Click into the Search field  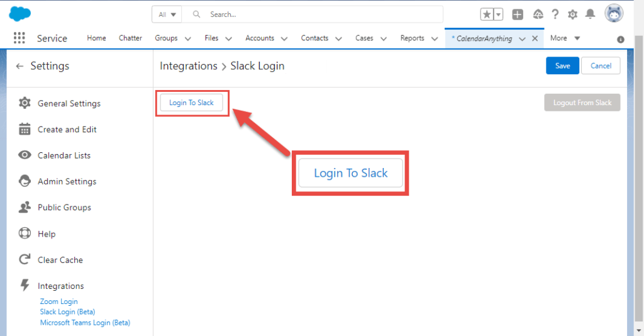[312, 14]
